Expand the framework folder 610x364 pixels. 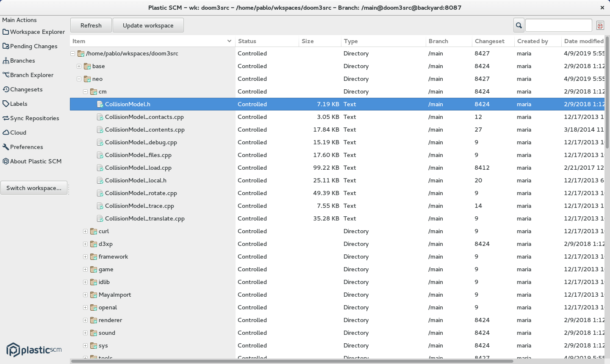(x=85, y=257)
